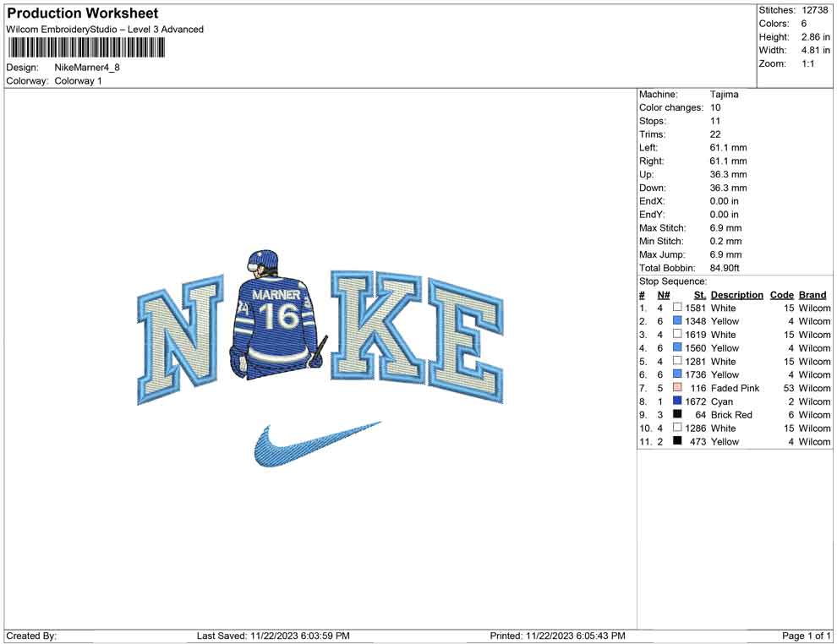Select black Brick Red swatch, stop 9
The image size is (837, 644).
click(x=677, y=414)
